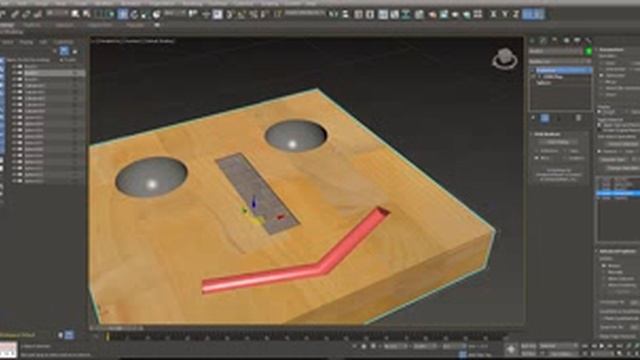Open the Display command panel tab
Screen dimensions: 640x360
[577, 40]
